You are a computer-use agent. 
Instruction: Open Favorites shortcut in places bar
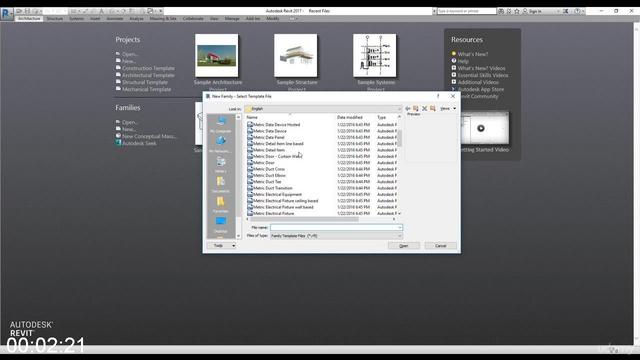pos(220,204)
